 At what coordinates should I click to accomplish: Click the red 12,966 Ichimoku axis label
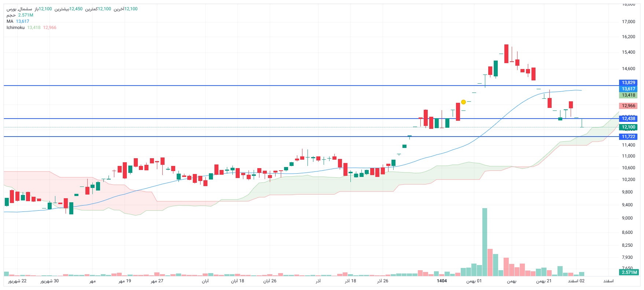(628, 106)
